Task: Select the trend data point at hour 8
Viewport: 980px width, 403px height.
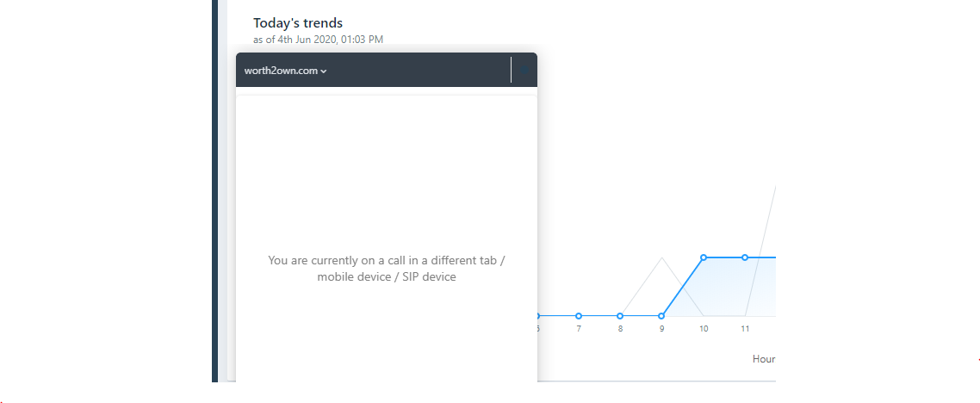Action: 620,316
